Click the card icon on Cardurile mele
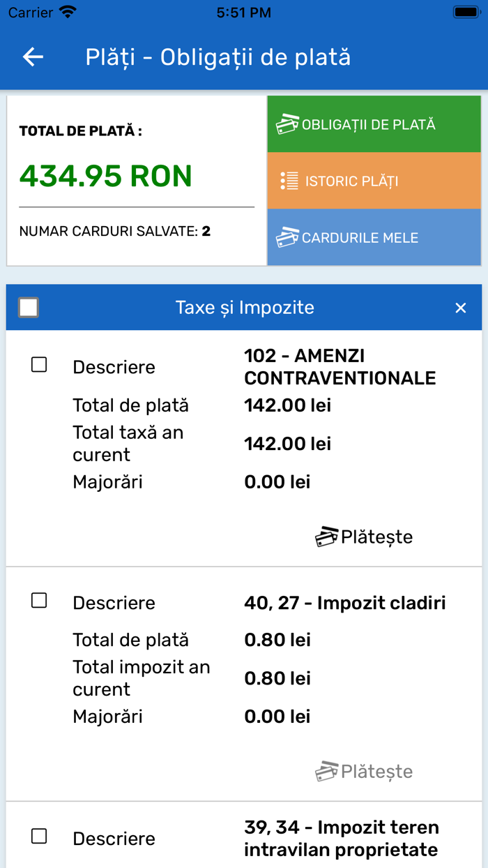The width and height of the screenshot is (488, 868). point(287,237)
